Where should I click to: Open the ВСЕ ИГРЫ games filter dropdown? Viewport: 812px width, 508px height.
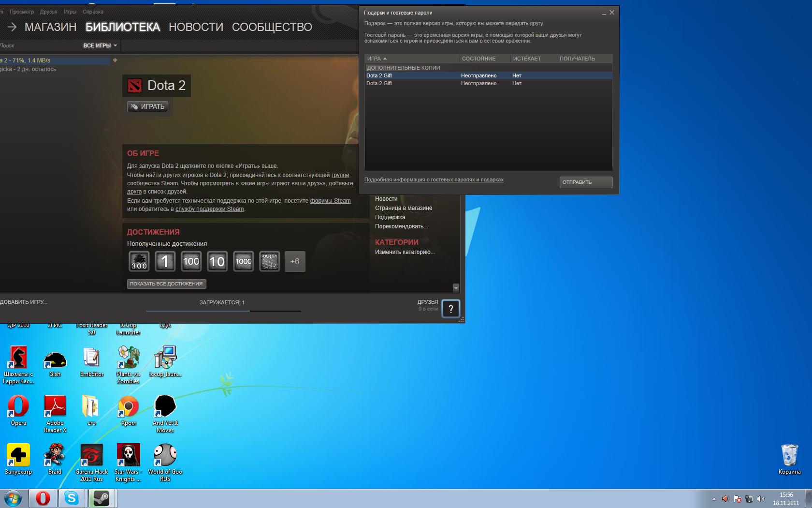[x=100, y=45]
